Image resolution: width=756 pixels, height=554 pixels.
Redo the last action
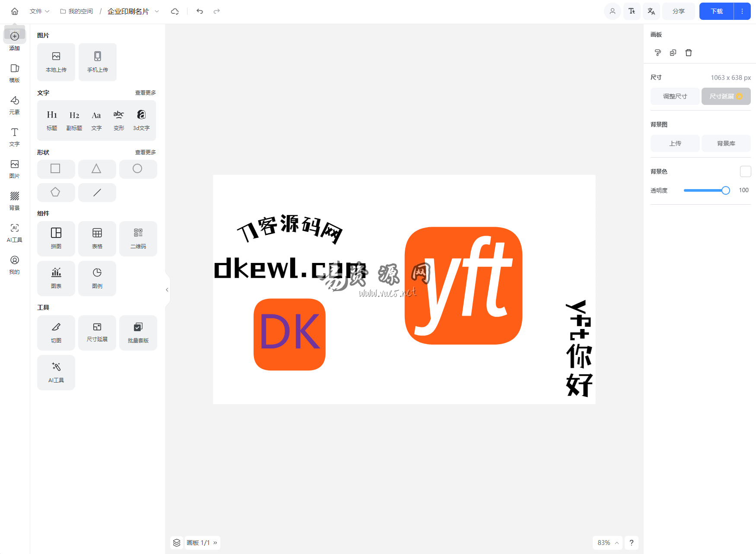tap(217, 11)
